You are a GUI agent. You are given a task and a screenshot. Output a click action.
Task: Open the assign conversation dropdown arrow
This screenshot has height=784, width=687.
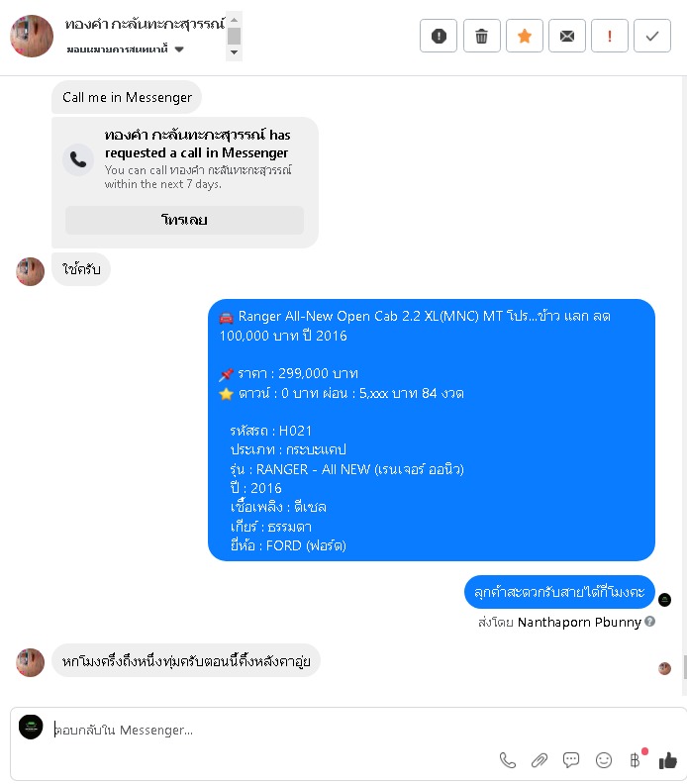pos(179,49)
